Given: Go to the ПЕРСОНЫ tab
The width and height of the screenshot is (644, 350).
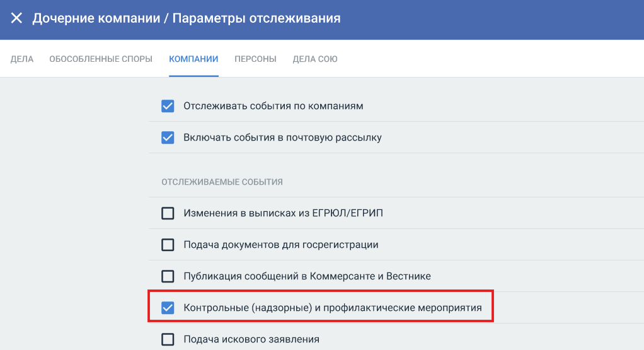Looking at the screenshot, I should [x=255, y=59].
